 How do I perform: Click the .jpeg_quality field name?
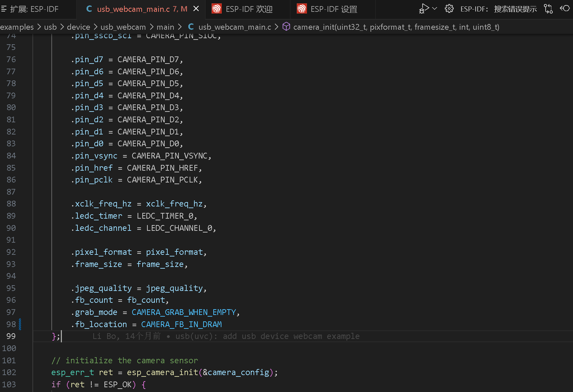click(x=101, y=288)
